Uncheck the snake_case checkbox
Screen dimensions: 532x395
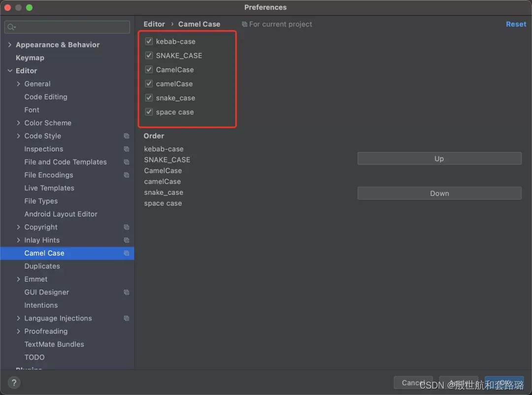[x=149, y=98]
